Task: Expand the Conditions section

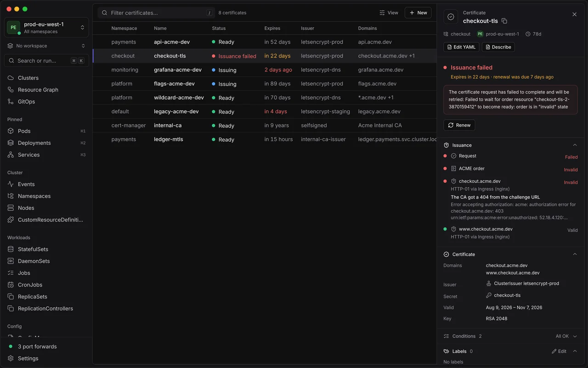Action: click(575, 336)
